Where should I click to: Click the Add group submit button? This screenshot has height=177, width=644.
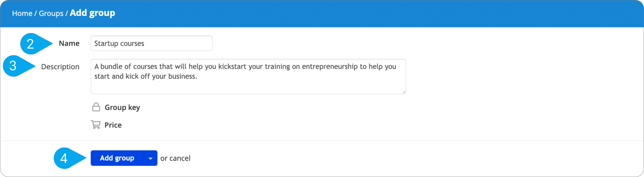click(x=117, y=158)
